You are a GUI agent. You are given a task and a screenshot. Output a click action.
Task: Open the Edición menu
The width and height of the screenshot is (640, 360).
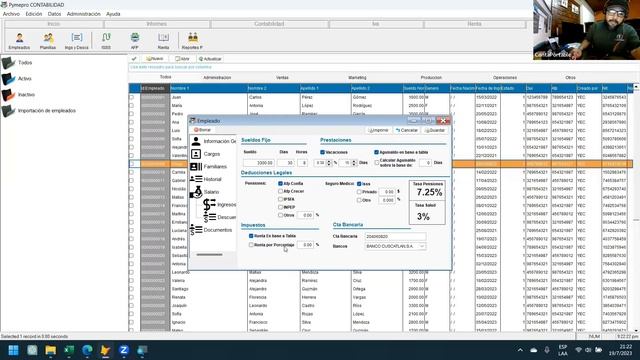[x=34, y=14]
